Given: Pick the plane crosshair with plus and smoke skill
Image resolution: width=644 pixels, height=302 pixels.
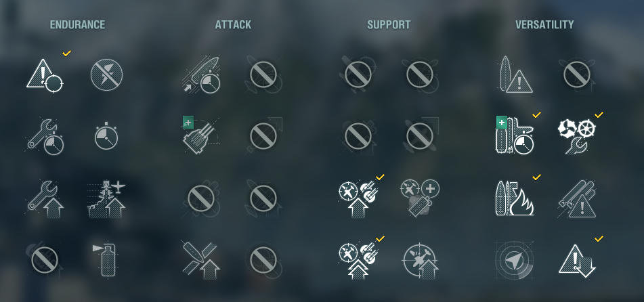Looking at the screenshot, I should [419, 198].
